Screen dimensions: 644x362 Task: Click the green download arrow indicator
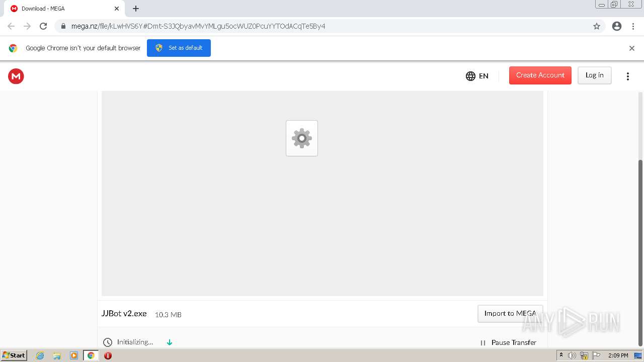tap(170, 342)
